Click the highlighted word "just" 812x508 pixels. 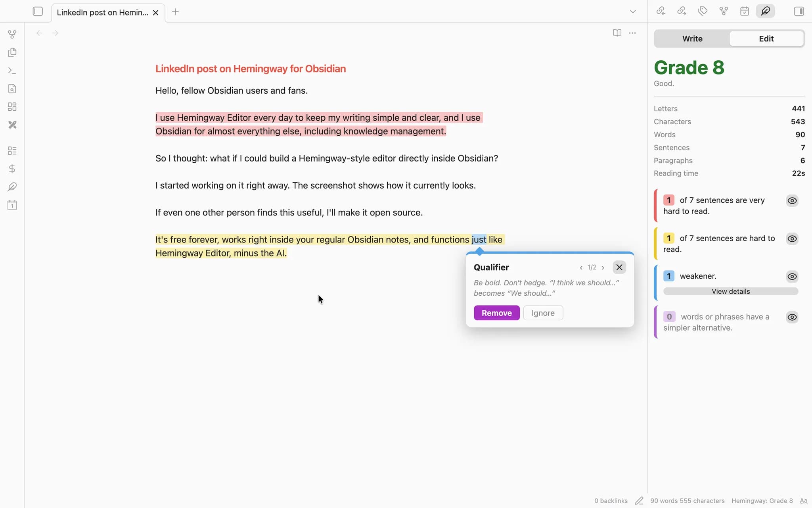[x=479, y=240]
